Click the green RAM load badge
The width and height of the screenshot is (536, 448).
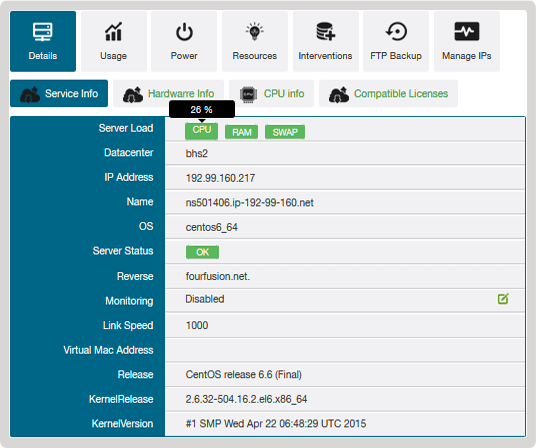click(241, 132)
